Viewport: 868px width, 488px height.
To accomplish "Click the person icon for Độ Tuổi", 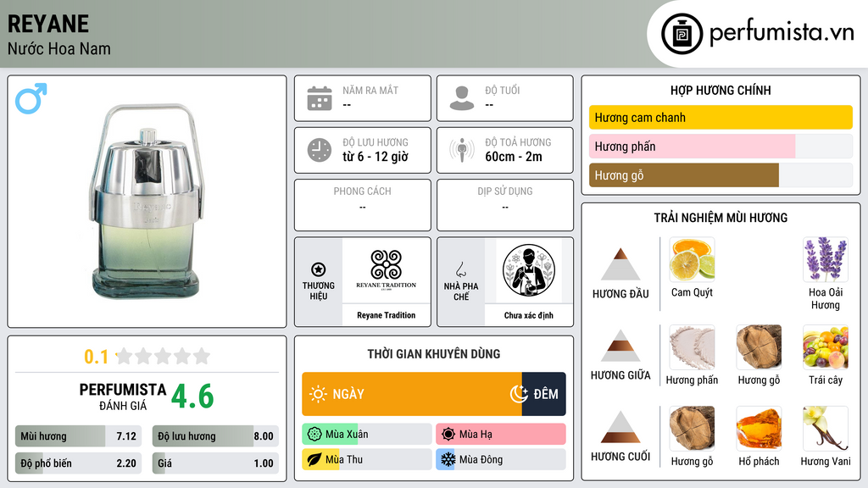I will point(462,98).
